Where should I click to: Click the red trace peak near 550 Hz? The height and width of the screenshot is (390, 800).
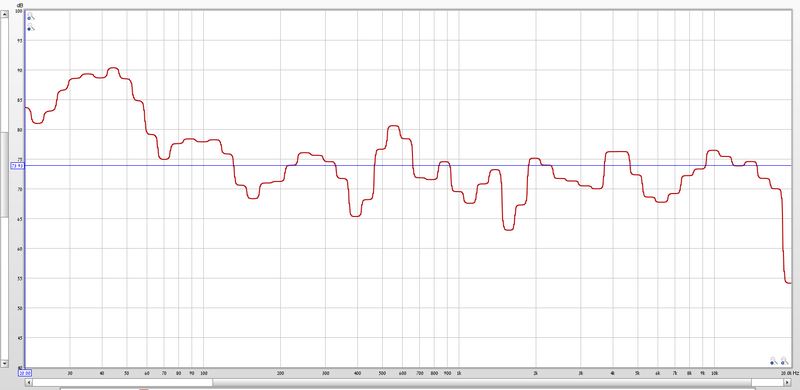(x=393, y=126)
